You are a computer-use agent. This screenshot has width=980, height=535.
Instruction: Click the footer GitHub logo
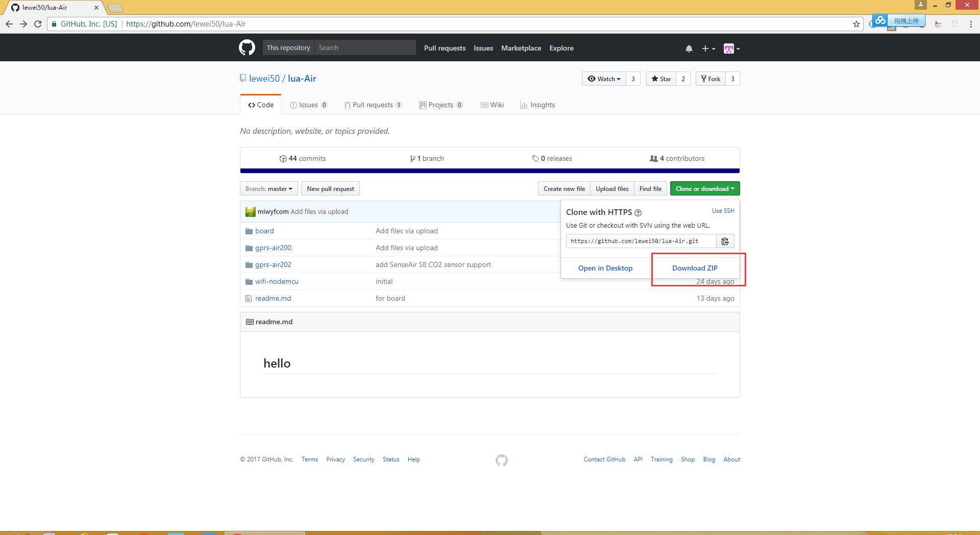tap(502, 460)
